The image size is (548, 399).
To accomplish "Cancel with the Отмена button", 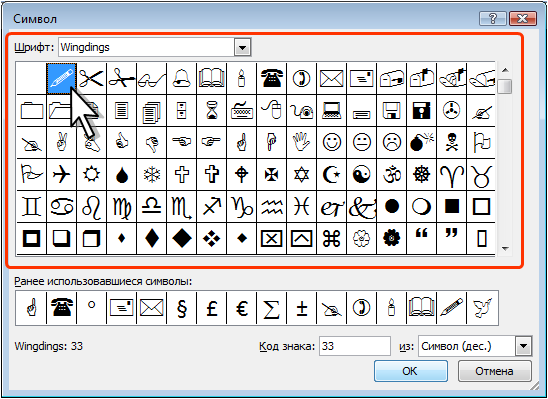I will (495, 371).
